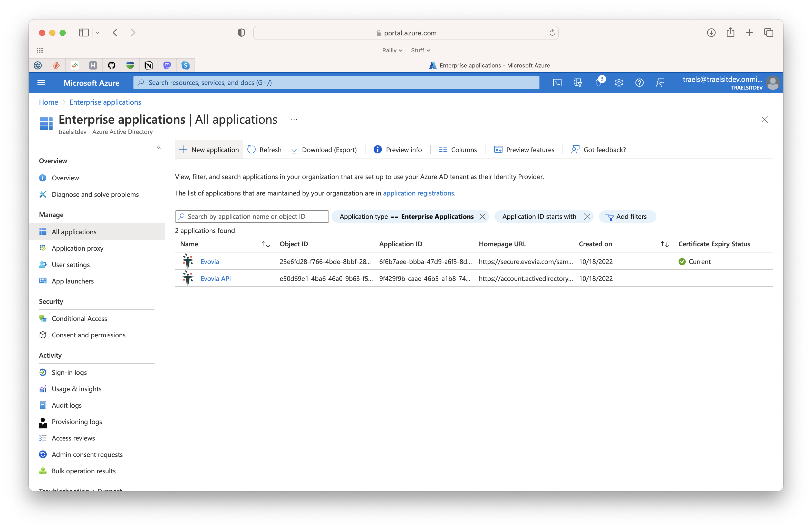Open the directories and subscriptions filter icon
Image resolution: width=812 pixels, height=529 pixels.
(578, 83)
